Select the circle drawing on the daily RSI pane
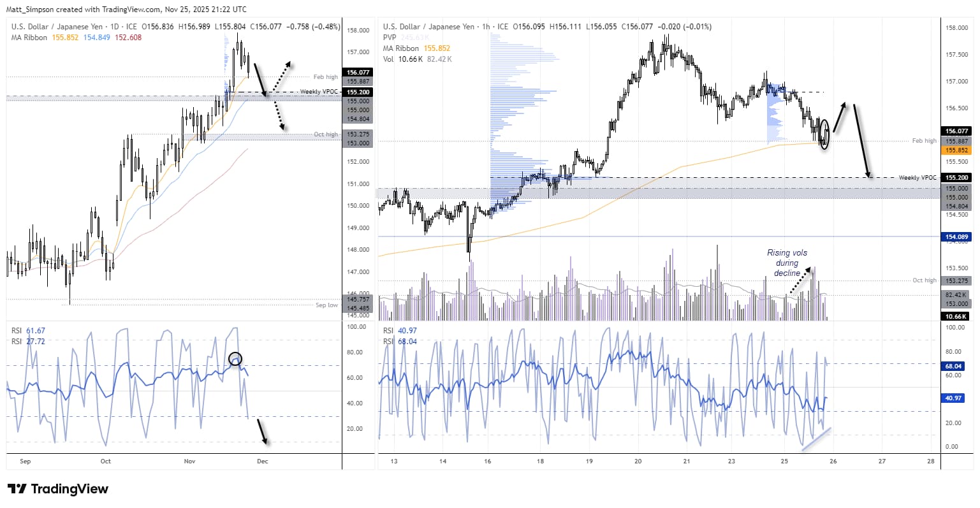This screenshot has width=980, height=508. click(x=235, y=358)
